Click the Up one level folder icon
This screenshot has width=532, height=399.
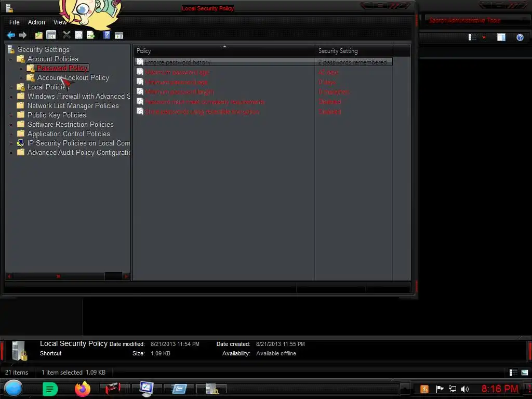pyautogui.click(x=39, y=35)
